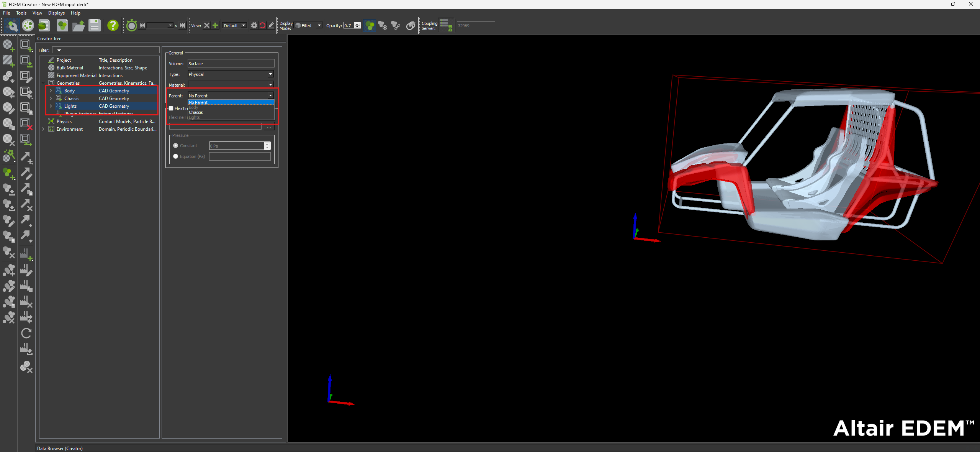
Task: Open view settings gear icon
Action: [x=254, y=26]
